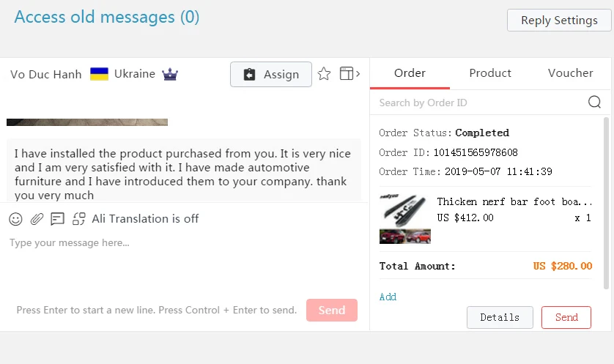Open quick reply templates icon
Screen dimensions: 614x364
click(58, 219)
